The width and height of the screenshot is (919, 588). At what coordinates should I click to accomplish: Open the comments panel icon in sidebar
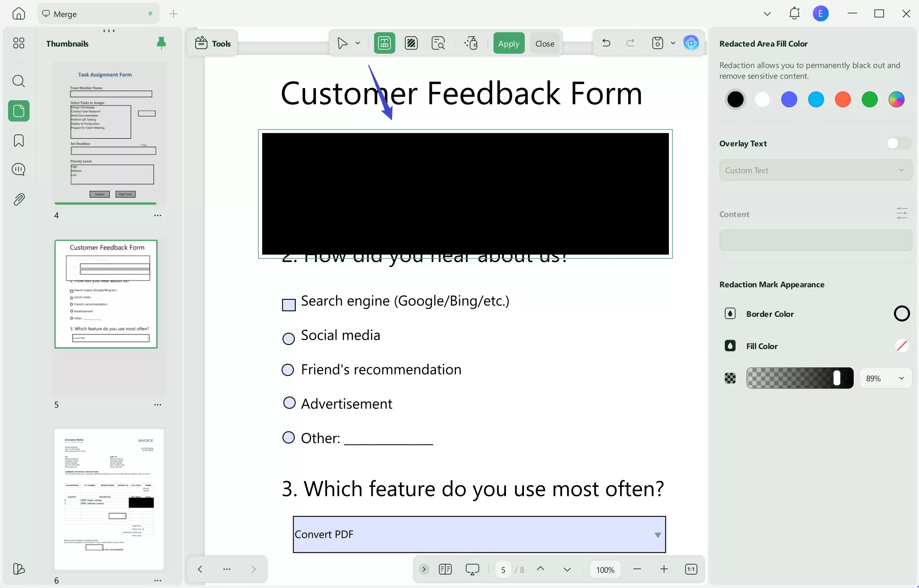19,170
